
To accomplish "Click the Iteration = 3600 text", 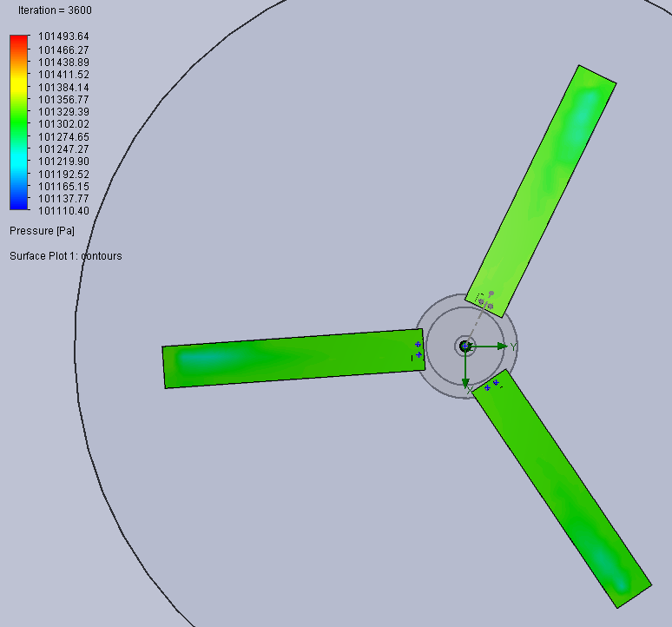I will (x=55, y=10).
